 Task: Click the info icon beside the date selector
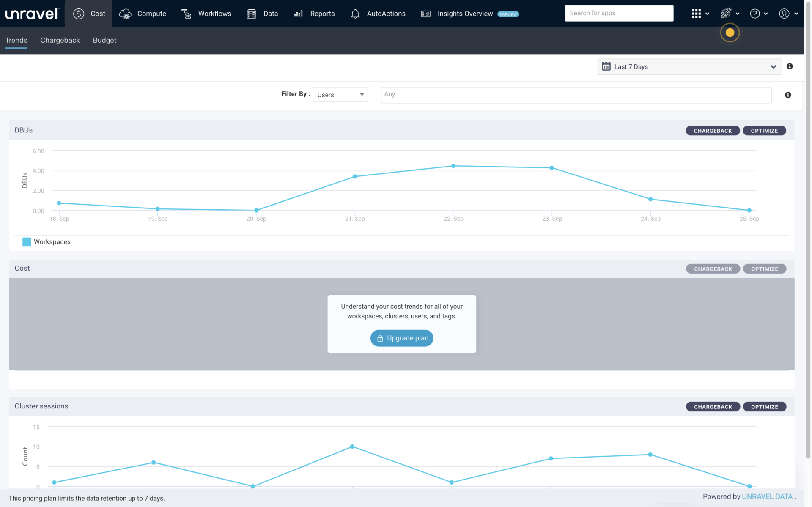(x=790, y=66)
